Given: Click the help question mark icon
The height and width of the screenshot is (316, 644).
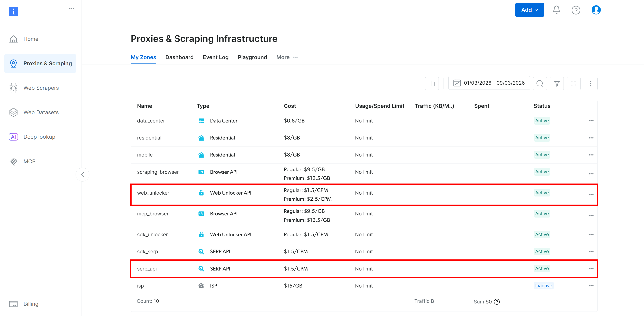Looking at the screenshot, I should [576, 10].
